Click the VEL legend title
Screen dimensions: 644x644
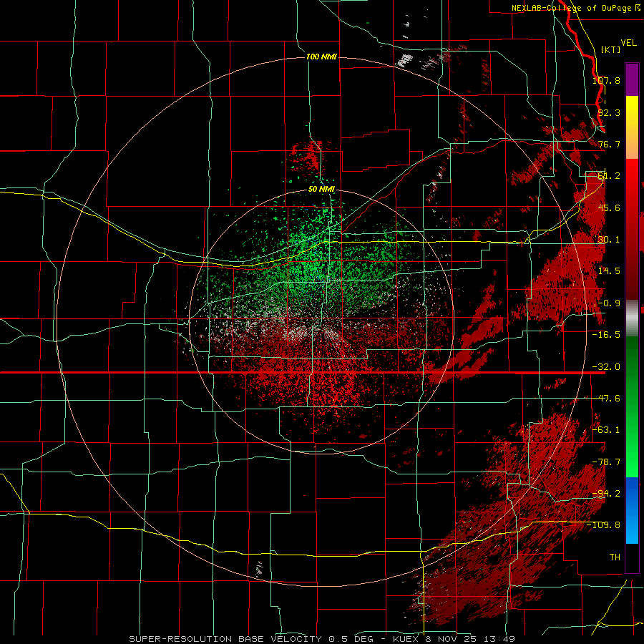click(628, 43)
